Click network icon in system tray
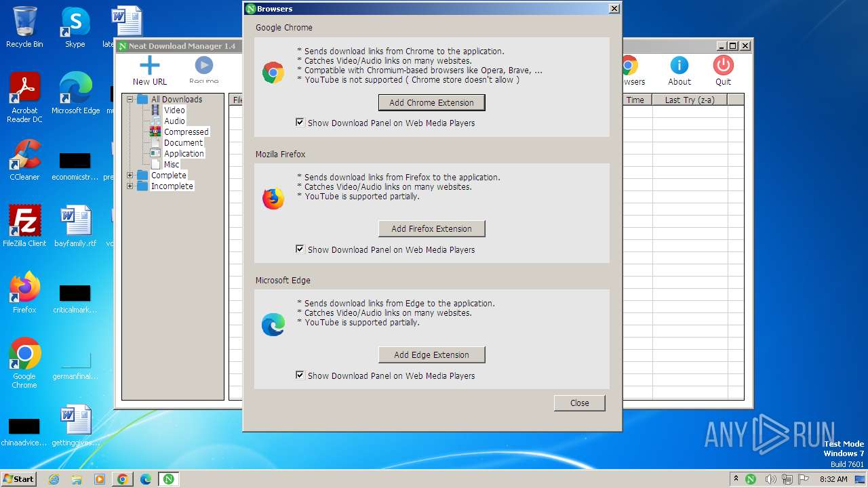This screenshot has width=868, height=488. [787, 479]
